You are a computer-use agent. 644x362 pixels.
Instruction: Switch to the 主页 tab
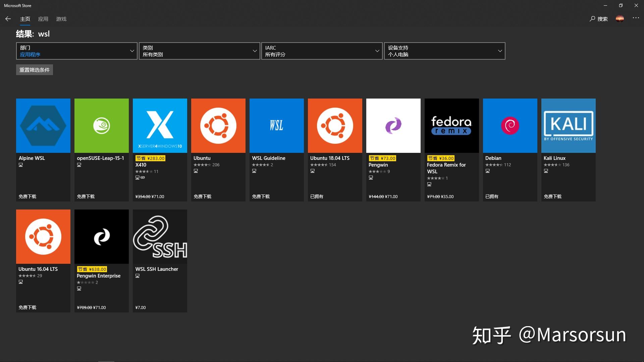pyautogui.click(x=25, y=19)
